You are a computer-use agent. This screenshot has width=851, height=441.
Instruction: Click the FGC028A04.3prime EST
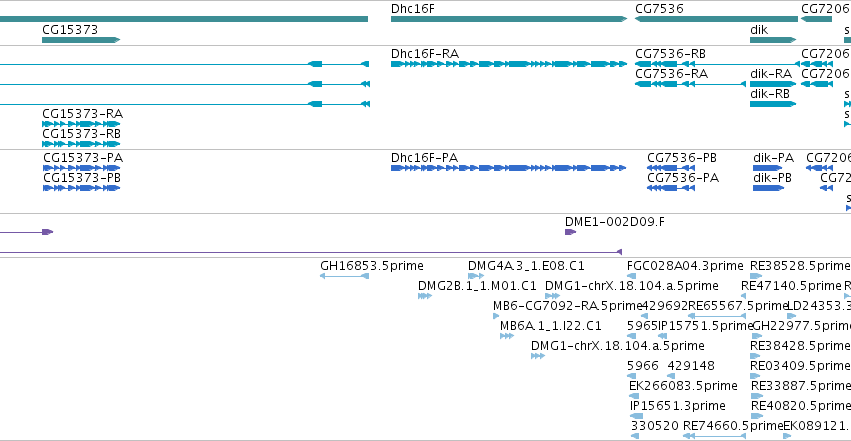click(x=631, y=276)
